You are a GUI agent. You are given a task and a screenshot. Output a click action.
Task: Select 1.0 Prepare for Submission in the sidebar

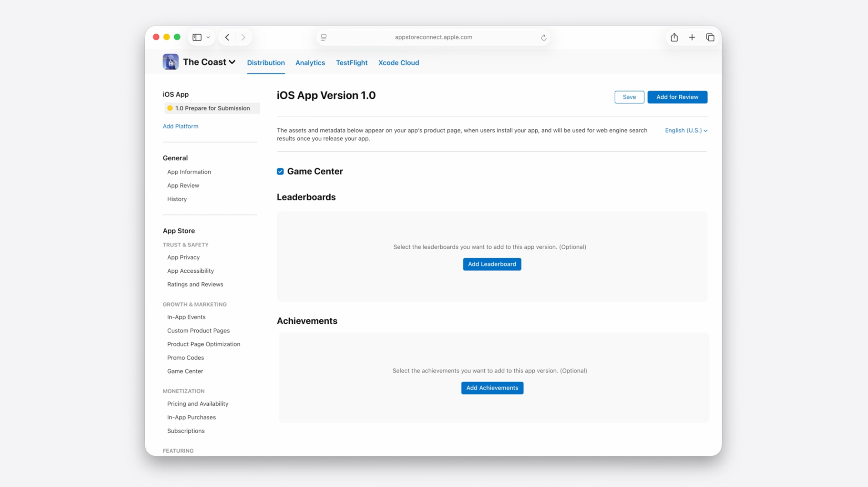pos(212,108)
